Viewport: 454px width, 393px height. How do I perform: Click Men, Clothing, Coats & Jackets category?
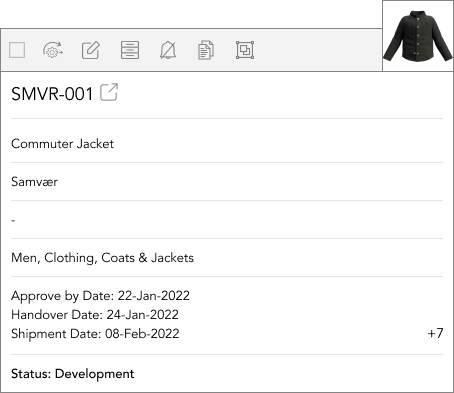102,258
